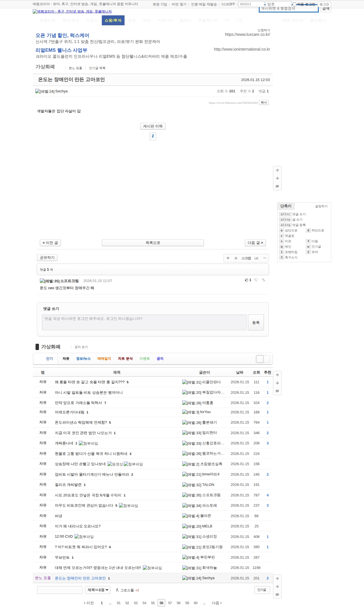This screenshot has height=613, width=364.
Task: Open 인증 메일 재발송 link
Action: (204, 4)
